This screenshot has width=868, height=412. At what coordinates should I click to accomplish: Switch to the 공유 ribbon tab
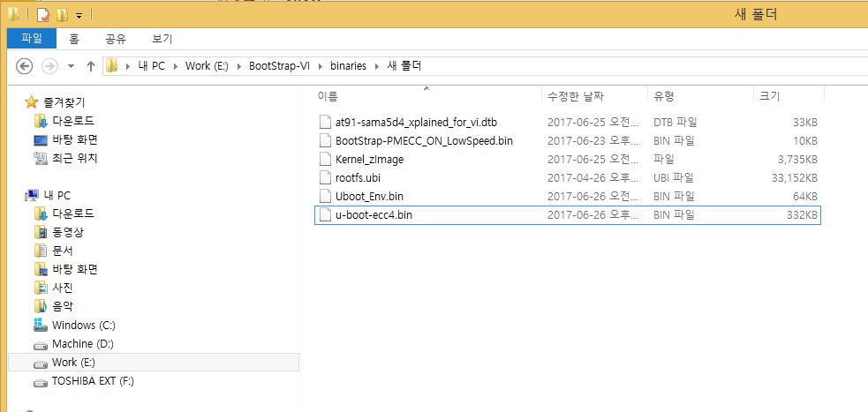pyautogui.click(x=116, y=39)
